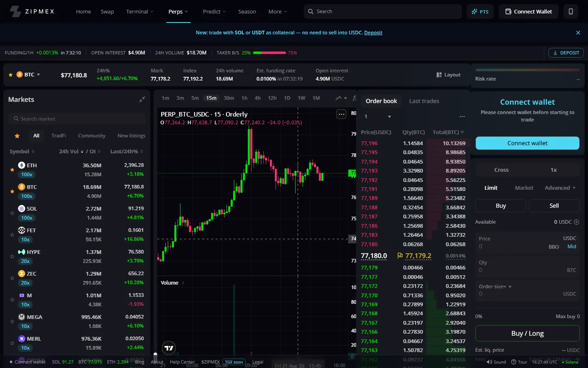Image resolution: width=588 pixels, height=368 pixels.
Task: Select the New listings tab
Action: coord(131,136)
